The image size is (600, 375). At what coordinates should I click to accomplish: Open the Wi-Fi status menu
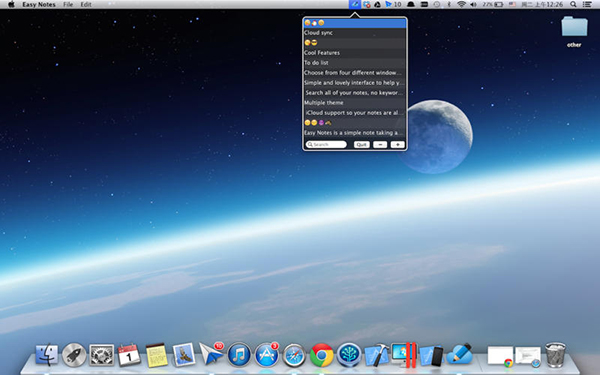coord(461,5)
